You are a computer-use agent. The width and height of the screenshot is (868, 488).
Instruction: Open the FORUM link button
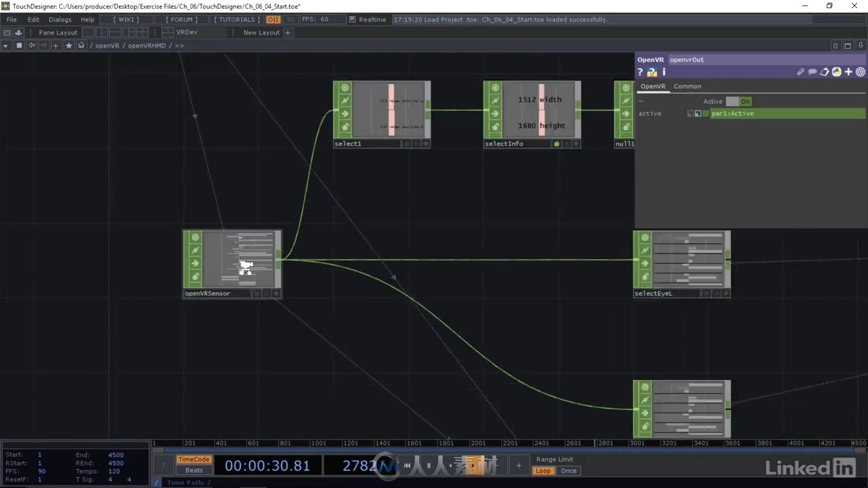click(180, 20)
